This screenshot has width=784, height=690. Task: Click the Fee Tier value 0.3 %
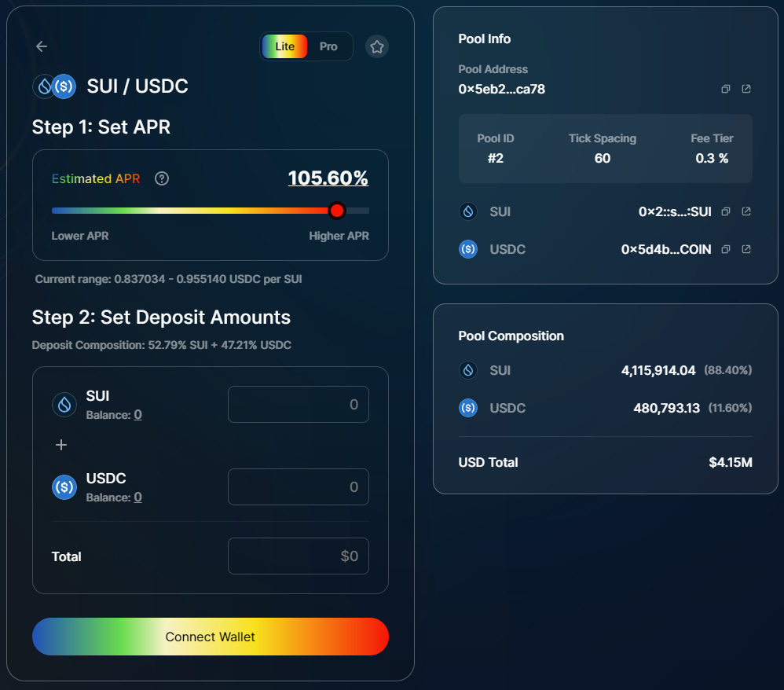point(712,158)
